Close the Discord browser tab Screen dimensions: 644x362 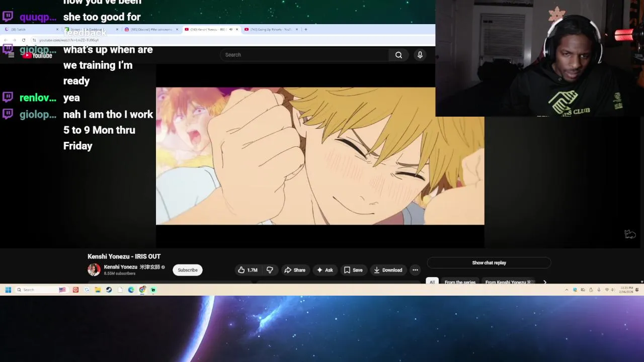point(177,29)
